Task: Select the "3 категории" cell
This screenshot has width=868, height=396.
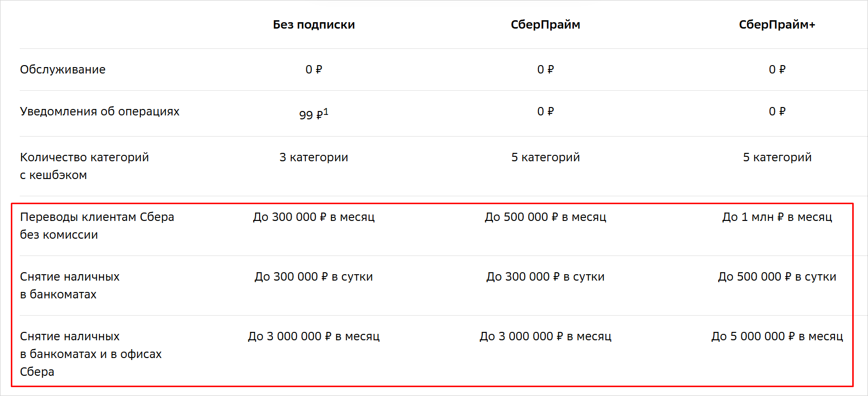Action: [x=314, y=157]
